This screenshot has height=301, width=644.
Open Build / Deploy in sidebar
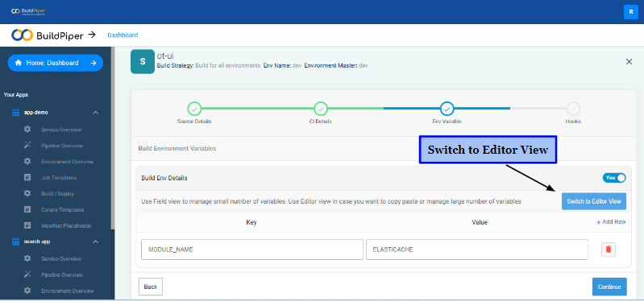tap(57, 194)
